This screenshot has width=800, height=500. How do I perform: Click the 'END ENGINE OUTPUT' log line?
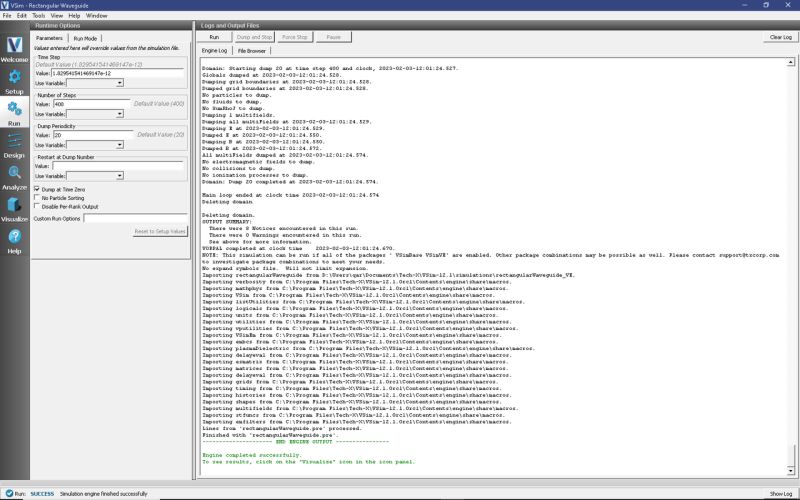(x=295, y=442)
